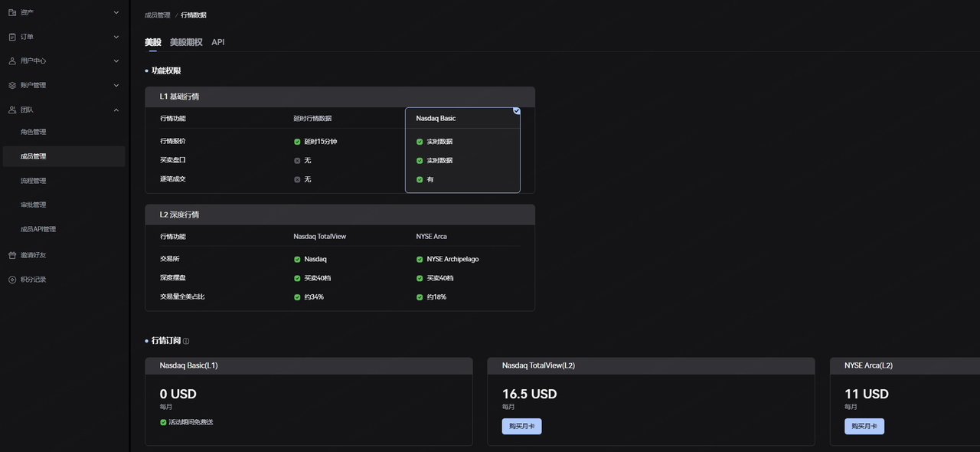This screenshot has height=452, width=980.
Task: Click the NYSE Arca column header
Action: point(432,237)
